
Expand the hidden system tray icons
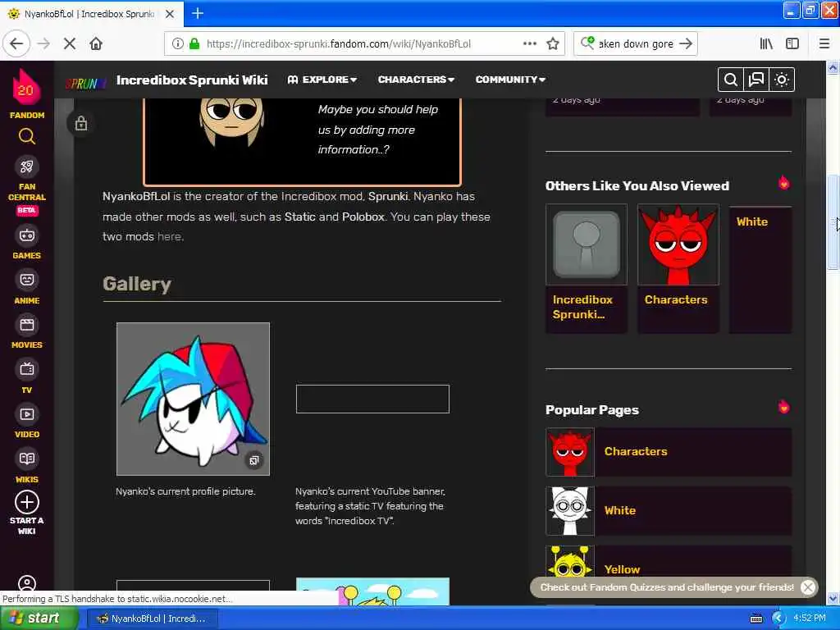coord(778,619)
